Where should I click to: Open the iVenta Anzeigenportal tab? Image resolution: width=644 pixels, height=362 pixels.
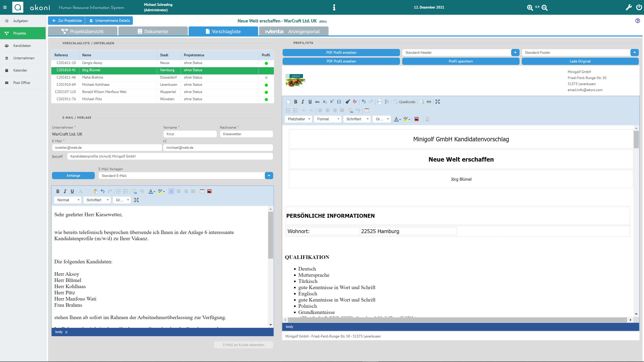click(x=293, y=32)
